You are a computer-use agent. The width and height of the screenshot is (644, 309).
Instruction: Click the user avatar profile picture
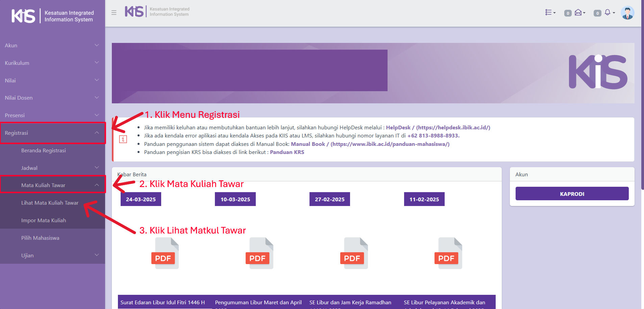click(627, 13)
